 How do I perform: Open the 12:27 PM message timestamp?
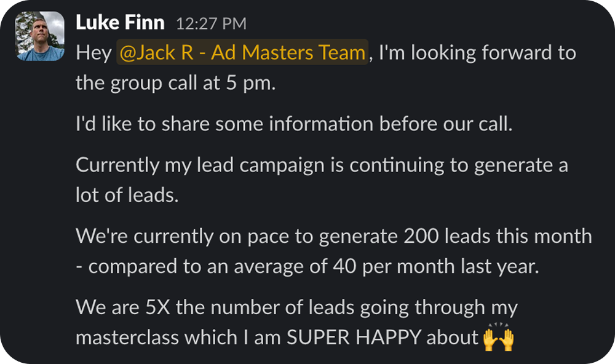point(211,24)
